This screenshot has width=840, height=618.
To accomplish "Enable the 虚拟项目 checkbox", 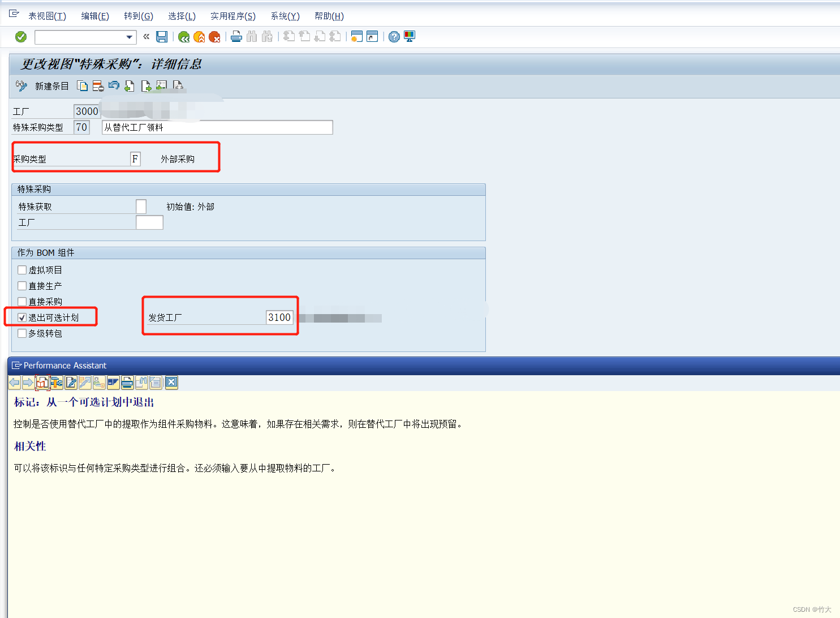I will [x=21, y=269].
